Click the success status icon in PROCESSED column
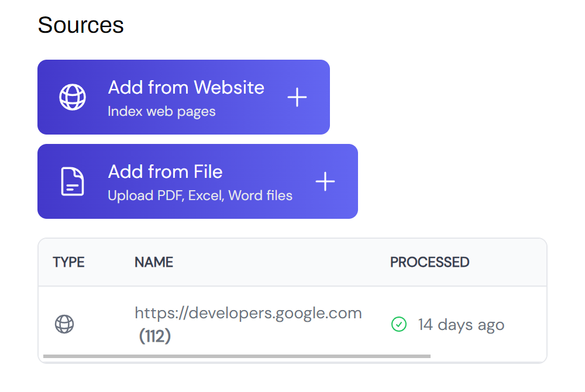Screen dimensions: 585x392 click(398, 324)
